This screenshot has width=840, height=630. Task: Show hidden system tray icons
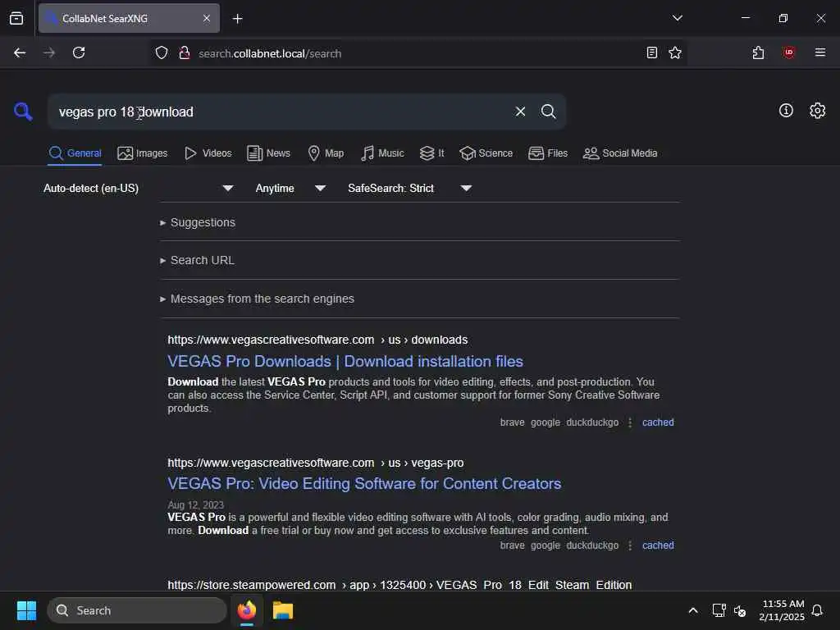click(692, 610)
